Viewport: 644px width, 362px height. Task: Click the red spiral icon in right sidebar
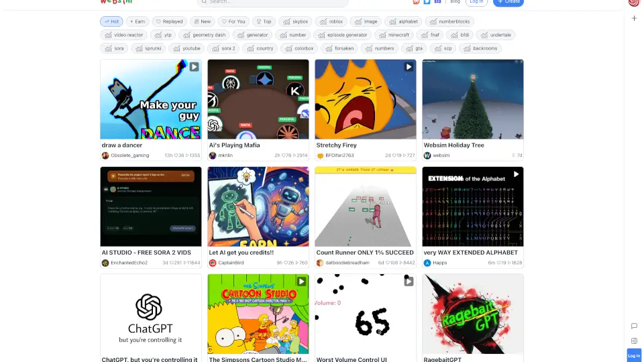(634, 3)
